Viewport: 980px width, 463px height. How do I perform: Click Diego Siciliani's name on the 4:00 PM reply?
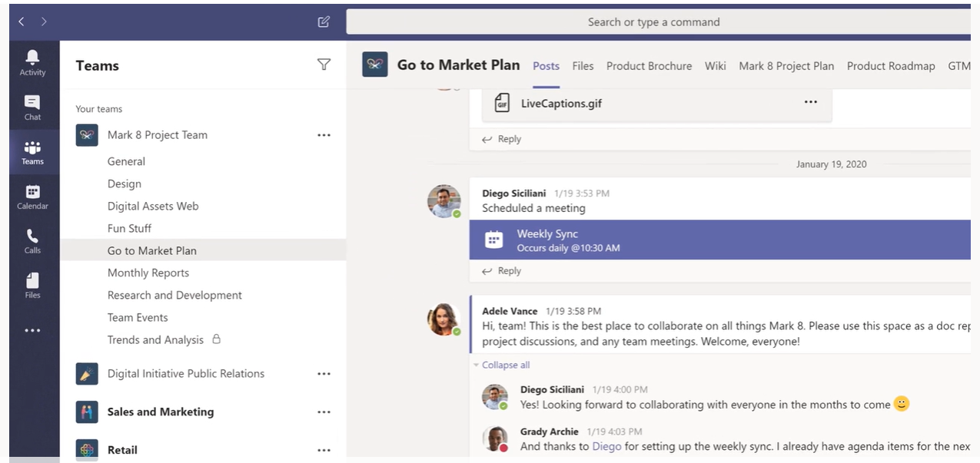552,389
